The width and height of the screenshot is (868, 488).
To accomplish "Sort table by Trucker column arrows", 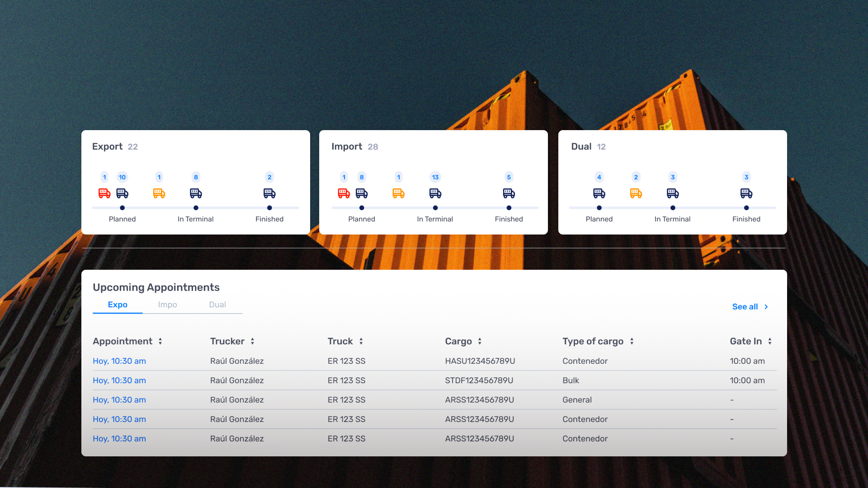I will 252,342.
